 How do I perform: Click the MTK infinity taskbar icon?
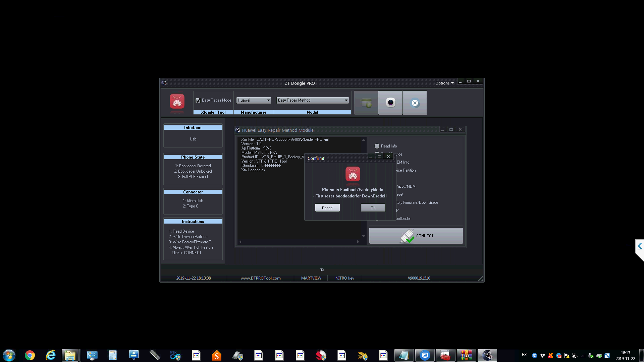(175, 355)
